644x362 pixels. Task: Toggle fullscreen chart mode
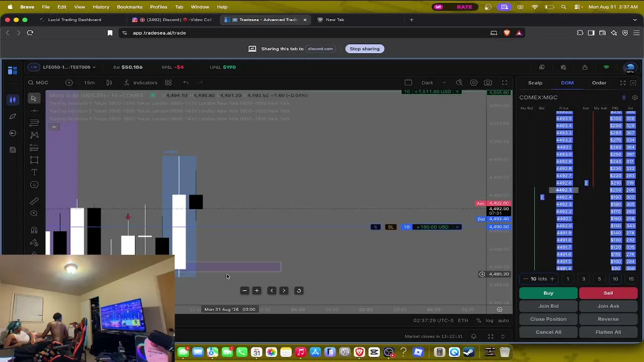tap(505, 82)
